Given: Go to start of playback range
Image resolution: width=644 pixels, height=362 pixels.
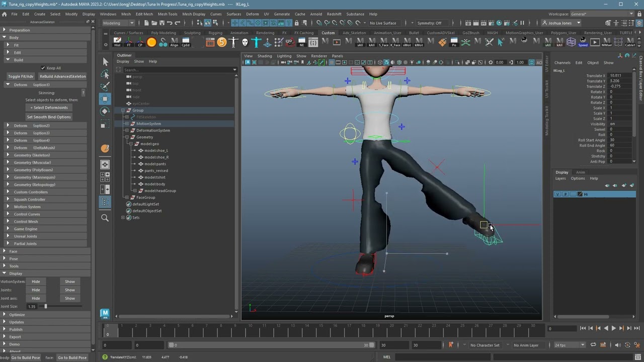Looking at the screenshot, I should tap(583, 328).
